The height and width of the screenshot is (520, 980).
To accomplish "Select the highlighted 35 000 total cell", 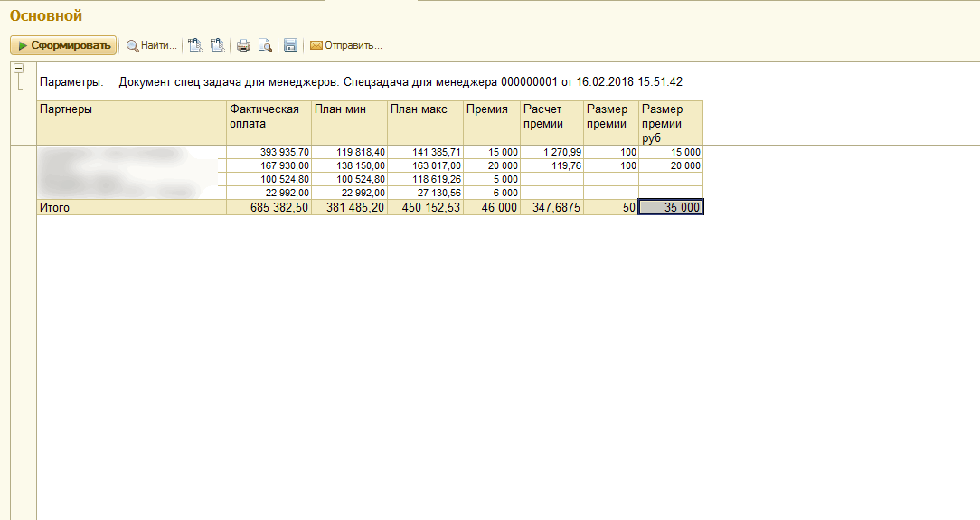I will tap(670, 208).
